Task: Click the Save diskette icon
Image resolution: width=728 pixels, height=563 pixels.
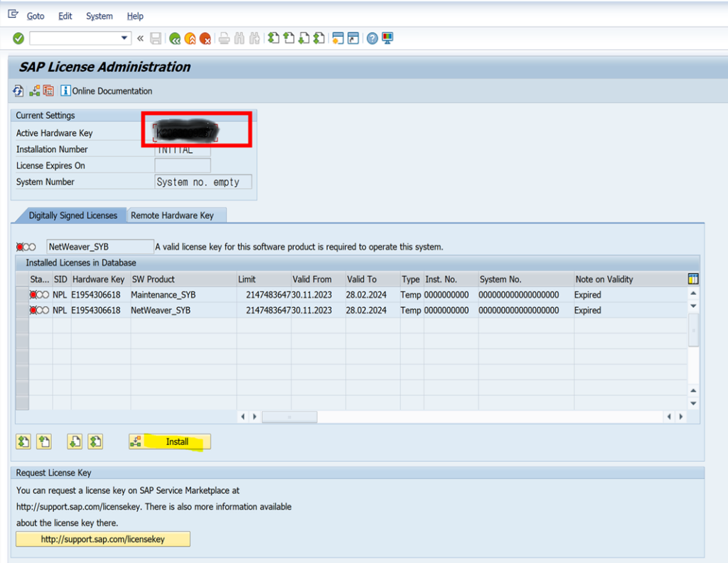Action: tap(156, 38)
